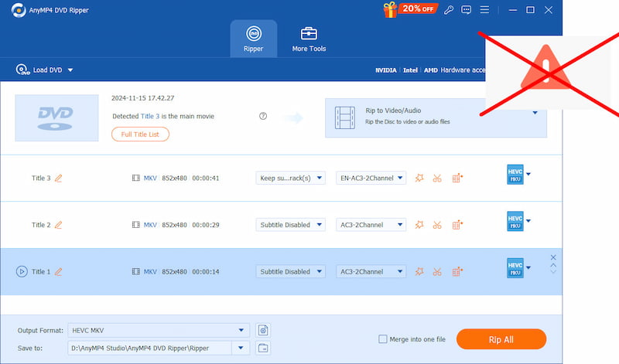Enable Merge into one file checkbox
Image resolution: width=619 pixels, height=364 pixels.
[x=382, y=339]
